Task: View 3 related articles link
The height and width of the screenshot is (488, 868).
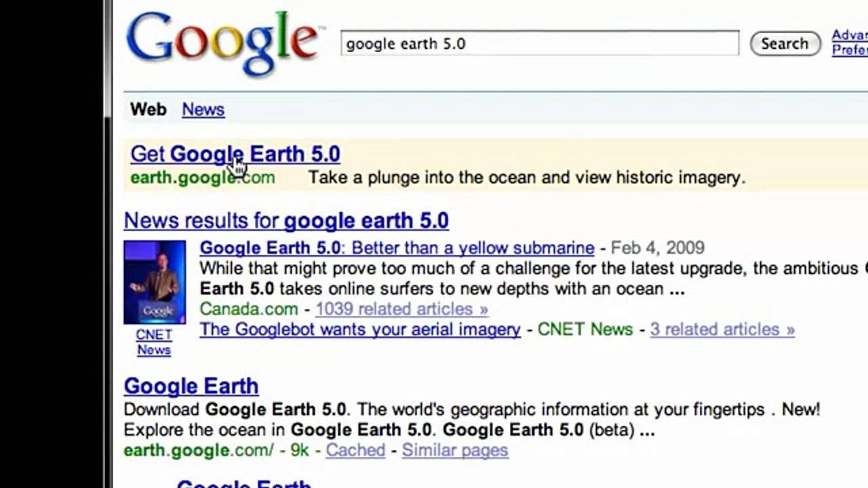Action: pyautogui.click(x=722, y=329)
